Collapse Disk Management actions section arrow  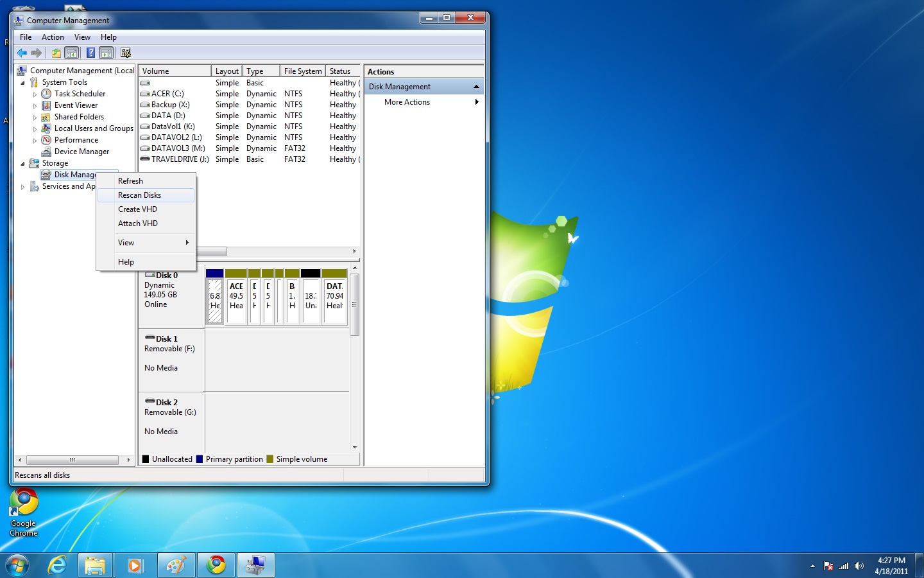point(476,87)
